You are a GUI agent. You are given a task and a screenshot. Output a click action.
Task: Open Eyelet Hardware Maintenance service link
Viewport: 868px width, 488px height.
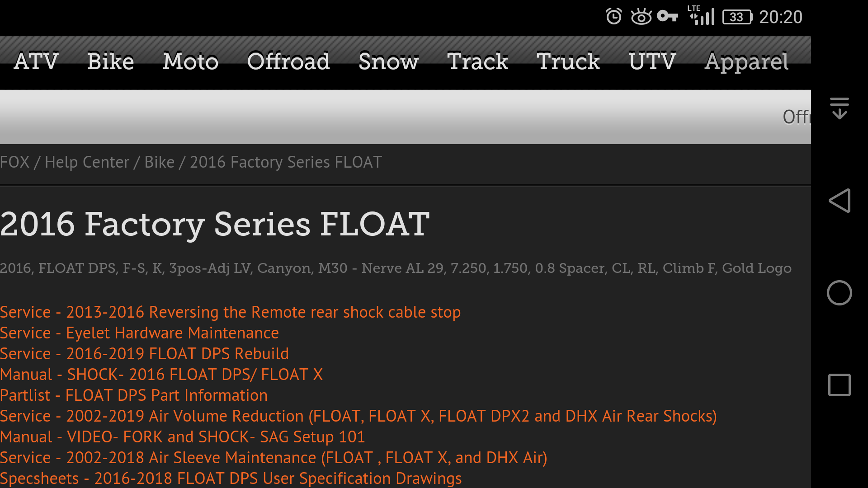139,333
